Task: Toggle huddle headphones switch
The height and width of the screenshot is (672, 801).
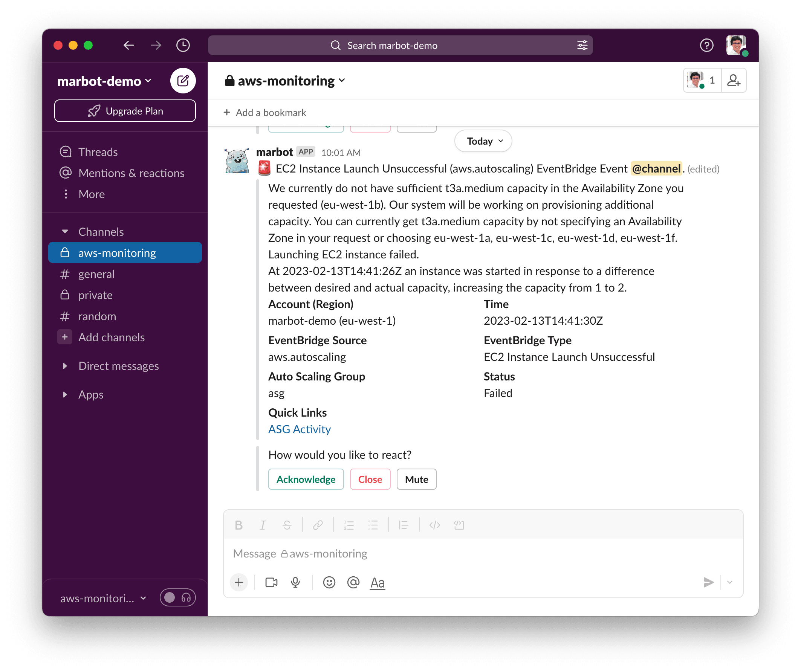Action: click(x=178, y=597)
